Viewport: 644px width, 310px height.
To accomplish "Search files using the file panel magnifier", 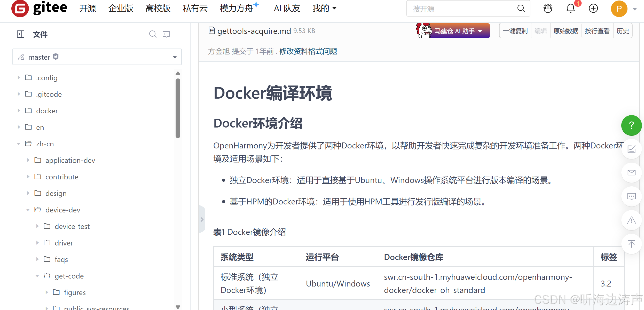I will 153,34.
